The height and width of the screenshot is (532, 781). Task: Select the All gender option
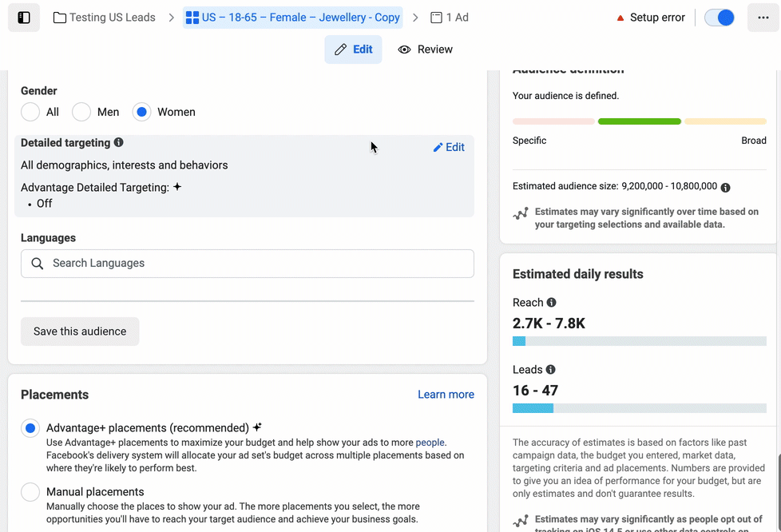click(30, 113)
